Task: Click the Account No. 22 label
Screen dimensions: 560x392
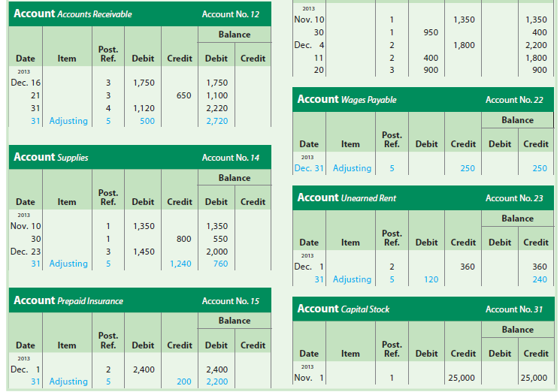Action: tap(514, 100)
